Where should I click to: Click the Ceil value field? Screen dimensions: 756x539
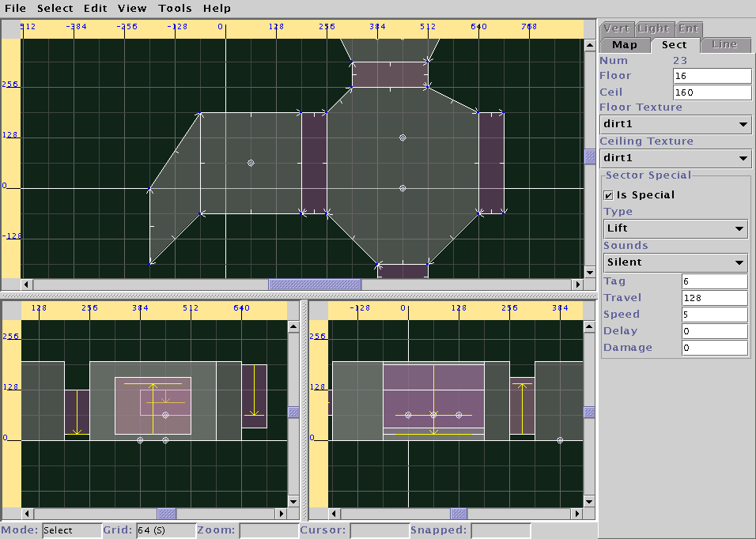coord(712,92)
